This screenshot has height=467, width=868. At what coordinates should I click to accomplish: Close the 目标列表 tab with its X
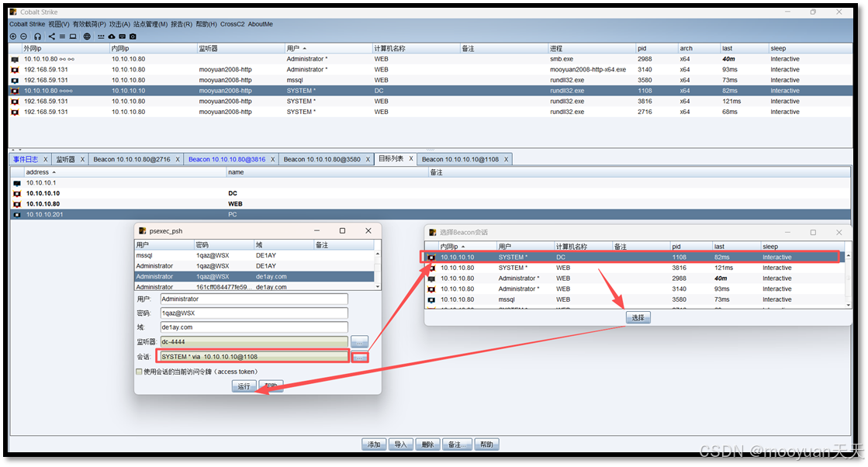click(411, 159)
